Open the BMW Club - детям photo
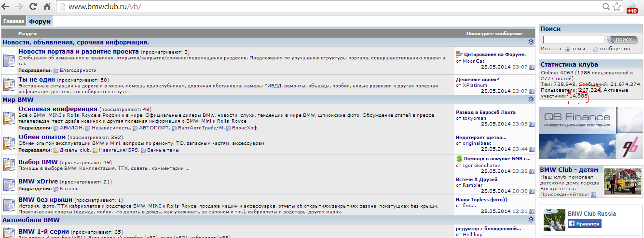Viewport: 644px width, 238px height. [622, 182]
